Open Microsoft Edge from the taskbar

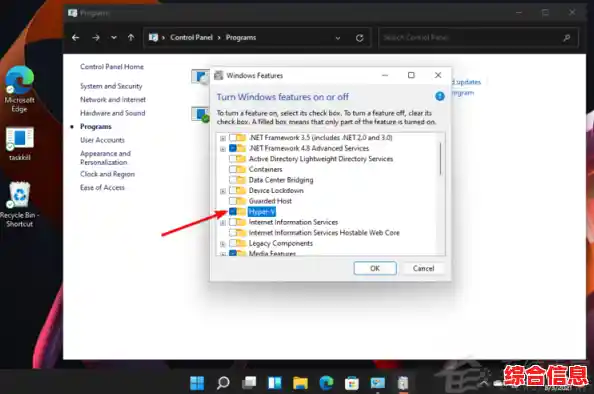(x=326, y=383)
